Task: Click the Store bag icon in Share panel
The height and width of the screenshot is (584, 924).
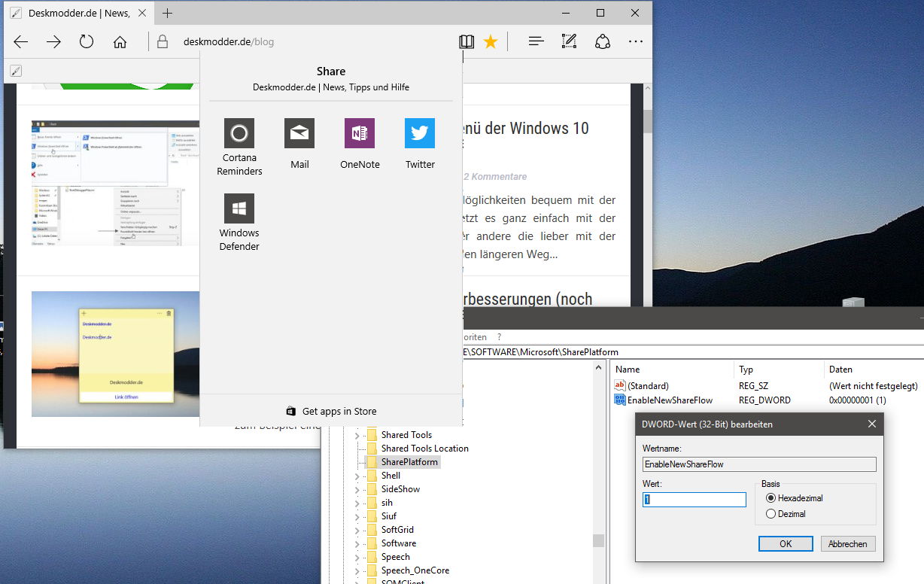Action: tap(290, 412)
